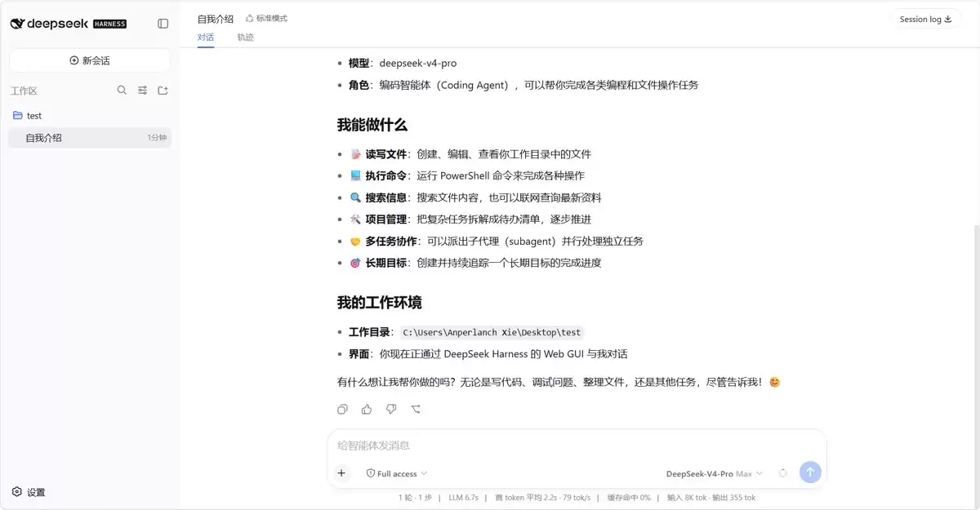Viewport: 980px width, 510px height.
Task: Click the 标准模式 mode indicator
Action: 266,18
